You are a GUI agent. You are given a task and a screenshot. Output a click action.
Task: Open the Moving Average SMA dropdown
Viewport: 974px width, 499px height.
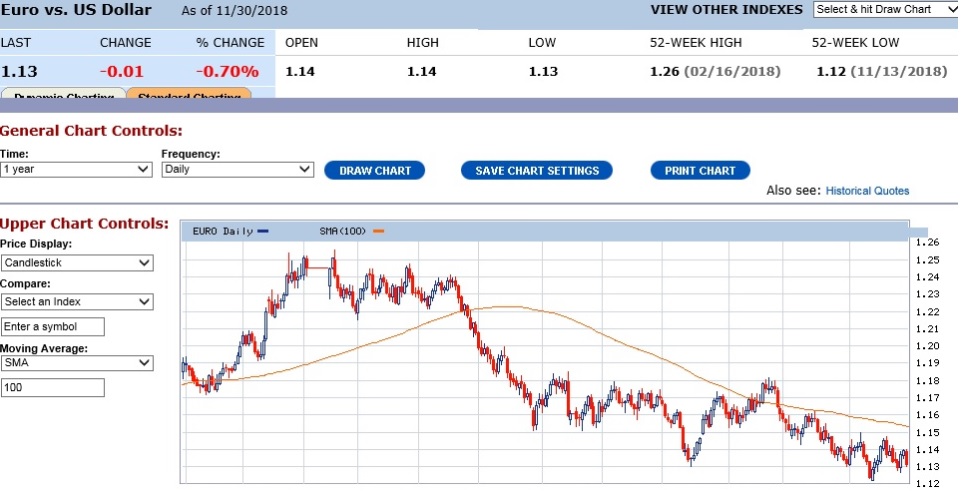coord(77,363)
